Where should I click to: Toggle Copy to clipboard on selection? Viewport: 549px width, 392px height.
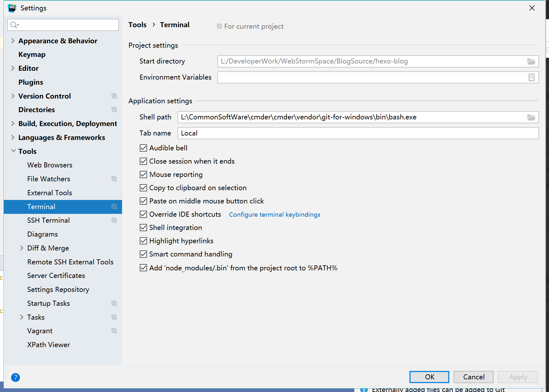(143, 188)
